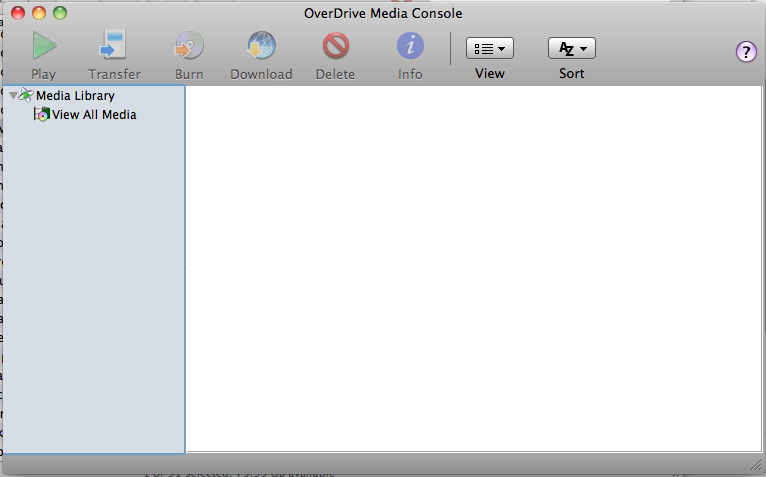The image size is (766, 477).
Task: Click the window resize grip corner
Action: pos(756,465)
